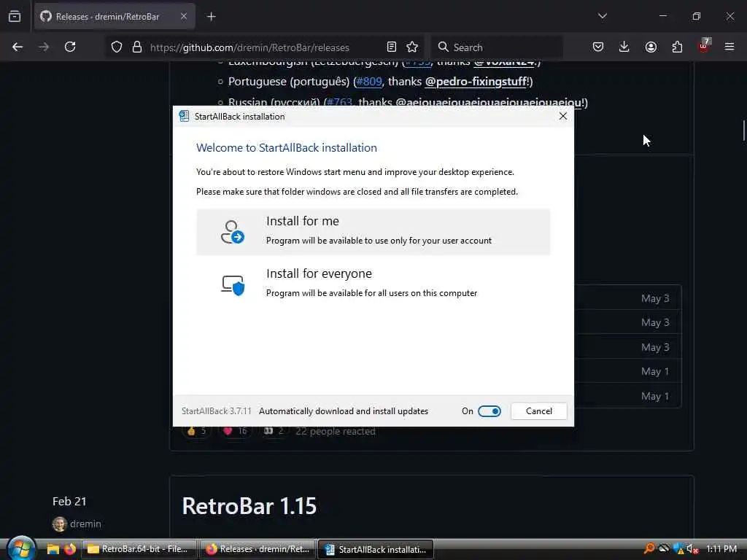This screenshot has height=560, width=747.
Task: Choose Install for me option
Action: [x=373, y=232]
